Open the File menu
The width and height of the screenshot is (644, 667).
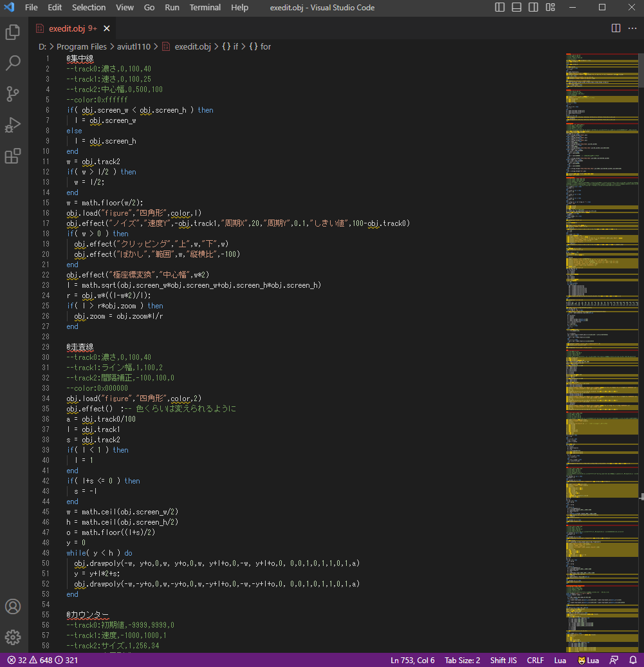(31, 7)
